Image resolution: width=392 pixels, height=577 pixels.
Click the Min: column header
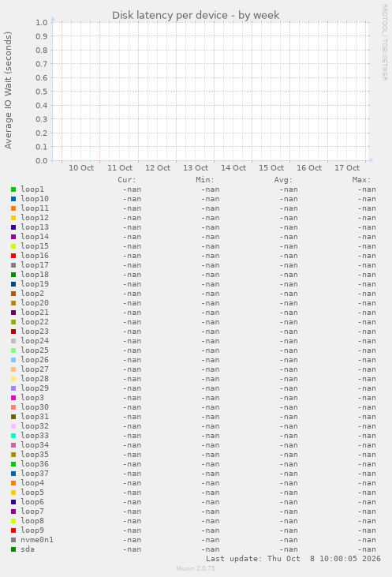pos(205,180)
